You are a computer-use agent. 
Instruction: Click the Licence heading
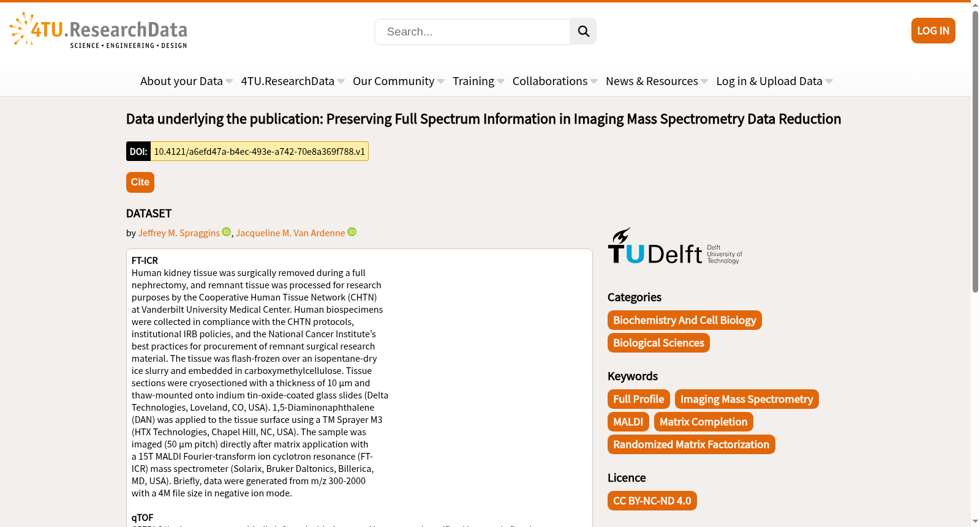pyautogui.click(x=627, y=478)
